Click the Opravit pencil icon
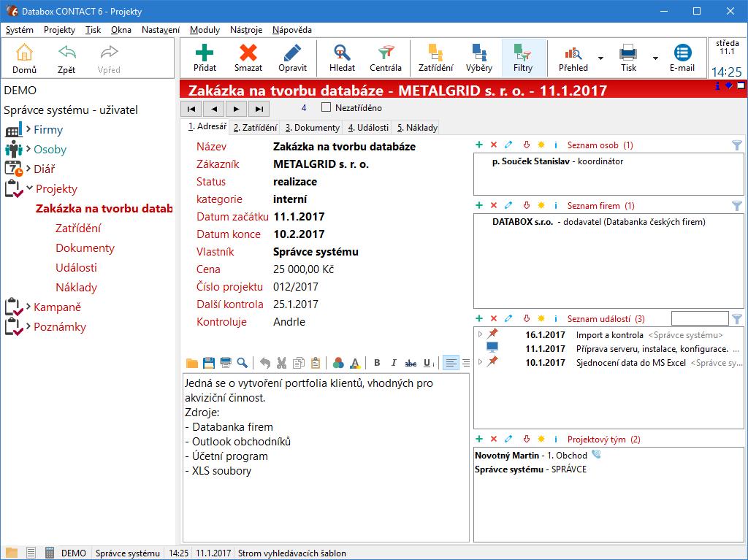 pyautogui.click(x=292, y=53)
